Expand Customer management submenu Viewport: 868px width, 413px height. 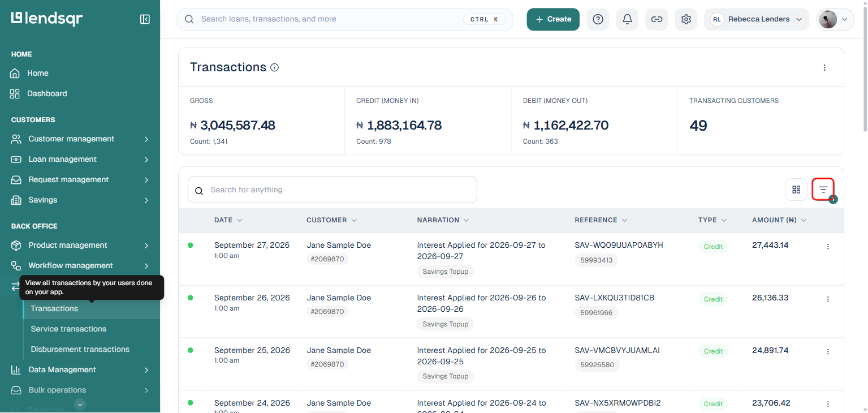tap(146, 139)
